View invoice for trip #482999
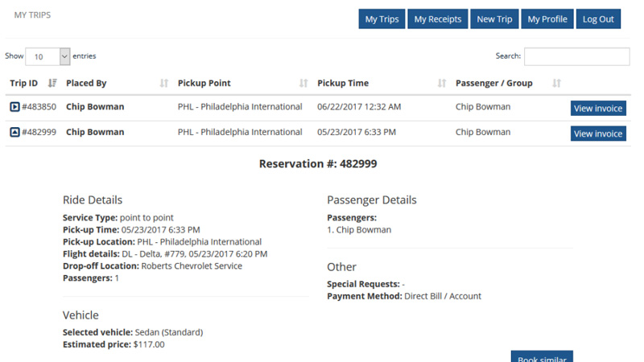Viewport: 644px width, 362px height. click(x=598, y=134)
